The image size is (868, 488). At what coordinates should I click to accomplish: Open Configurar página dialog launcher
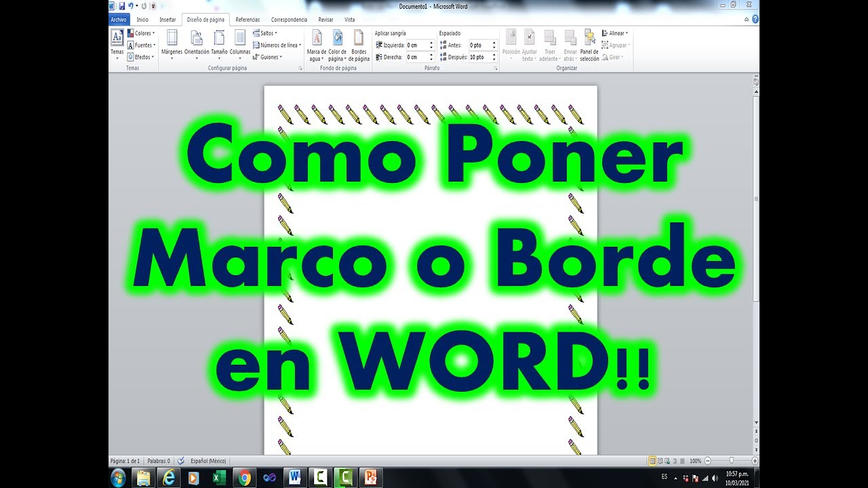(300, 68)
